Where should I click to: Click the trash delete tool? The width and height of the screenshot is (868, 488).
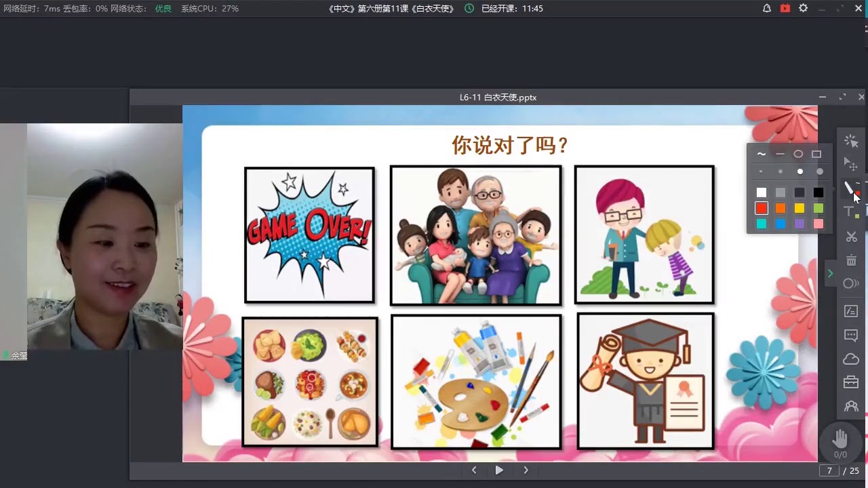pyautogui.click(x=851, y=260)
